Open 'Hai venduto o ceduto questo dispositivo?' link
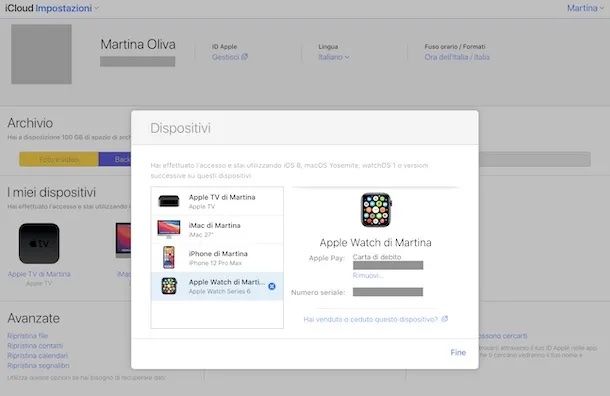 click(371, 319)
